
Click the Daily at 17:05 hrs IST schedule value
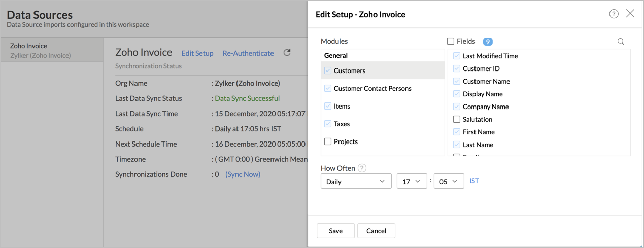tap(248, 129)
